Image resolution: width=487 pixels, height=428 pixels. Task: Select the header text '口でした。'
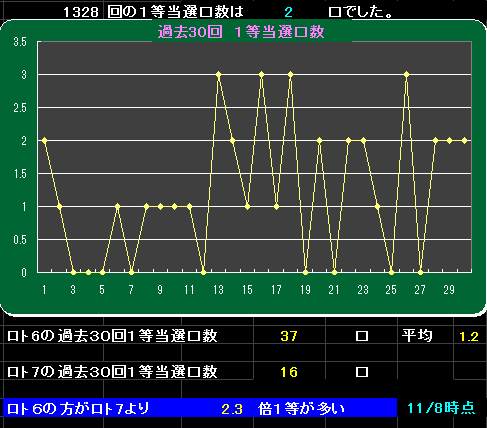(360, 13)
